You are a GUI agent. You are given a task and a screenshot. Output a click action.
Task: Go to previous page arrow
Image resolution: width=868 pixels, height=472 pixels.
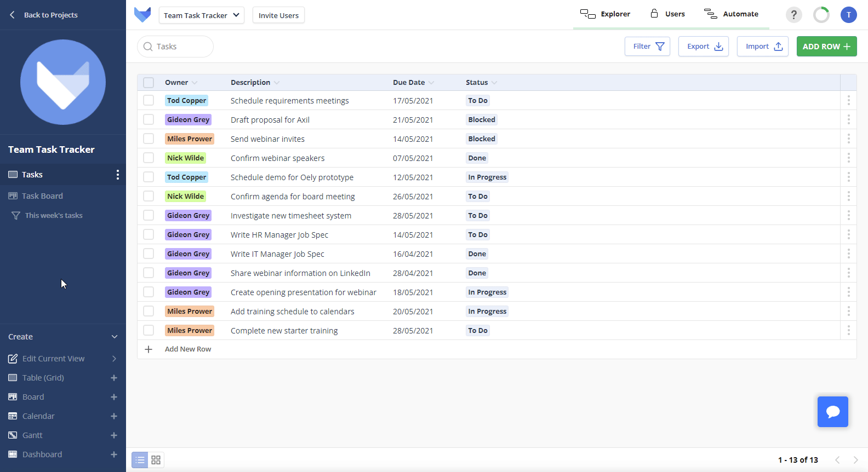click(837, 460)
